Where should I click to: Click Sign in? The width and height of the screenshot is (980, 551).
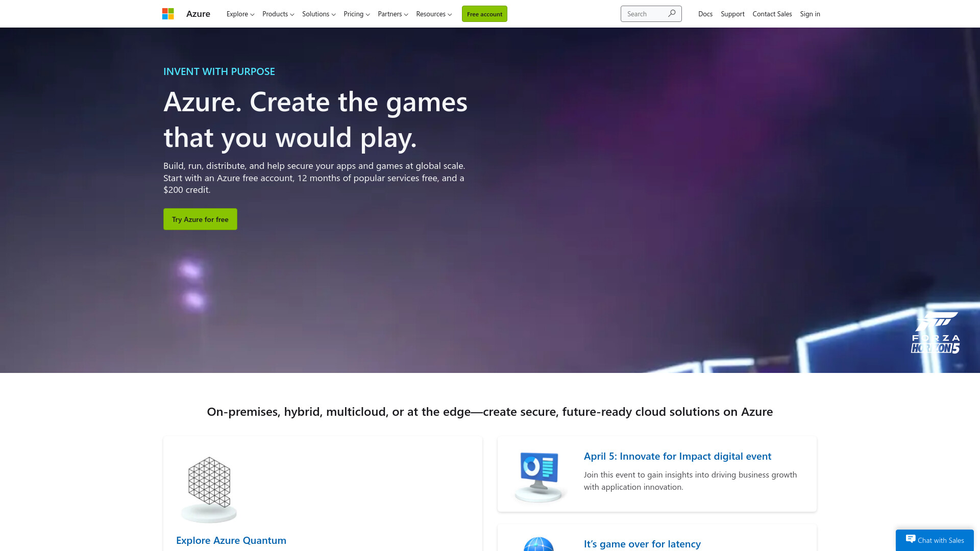point(810,14)
